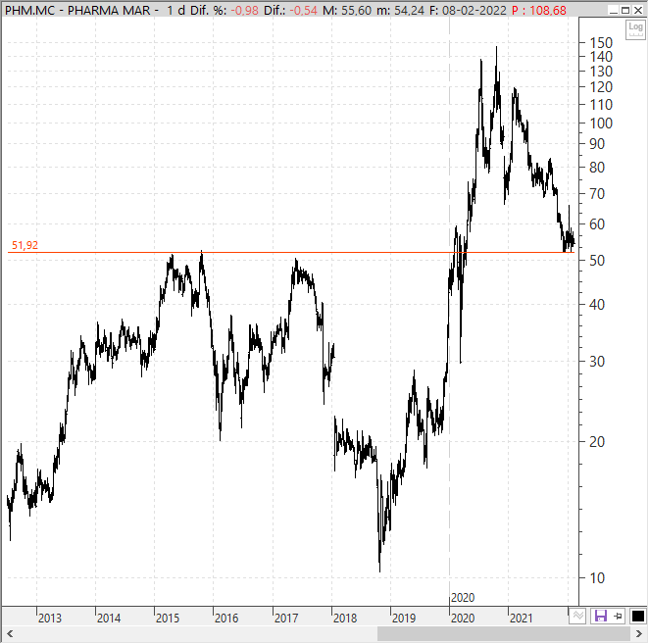649x644 pixels.
Task: Click the 110 price axis label
Action: 601,104
